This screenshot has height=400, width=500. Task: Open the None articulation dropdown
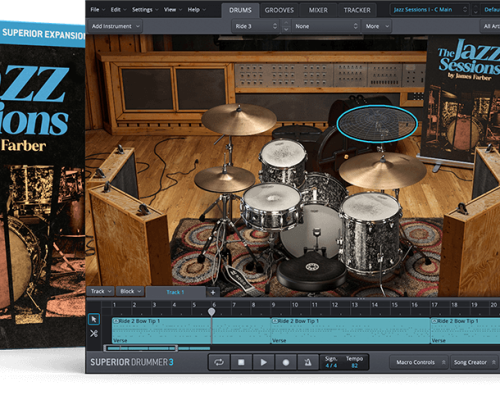[326, 26]
